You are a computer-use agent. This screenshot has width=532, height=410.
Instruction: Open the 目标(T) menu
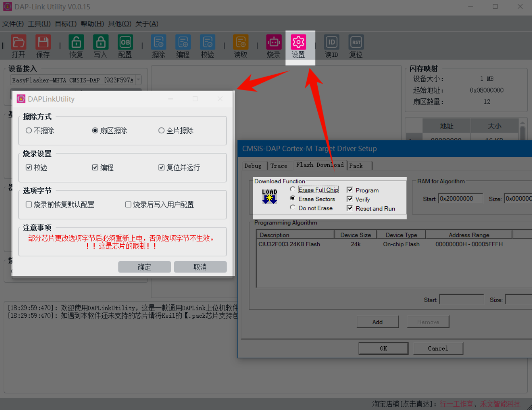tap(66, 24)
